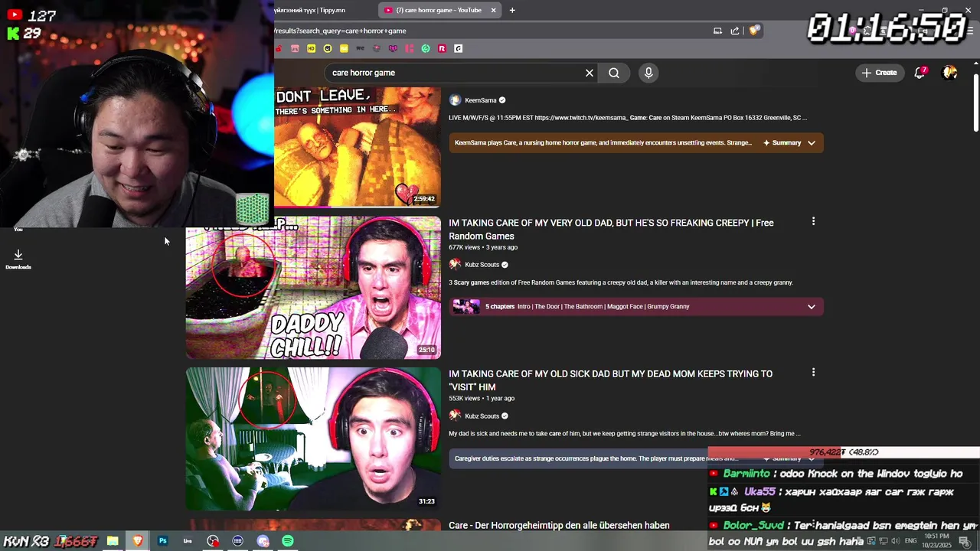Click the page vertical scrollbar
Image resolution: width=980 pixels, height=551 pixels.
coord(975,103)
